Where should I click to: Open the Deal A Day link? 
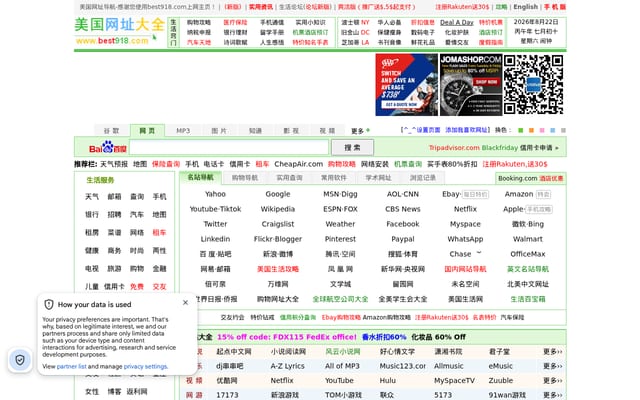point(457,22)
